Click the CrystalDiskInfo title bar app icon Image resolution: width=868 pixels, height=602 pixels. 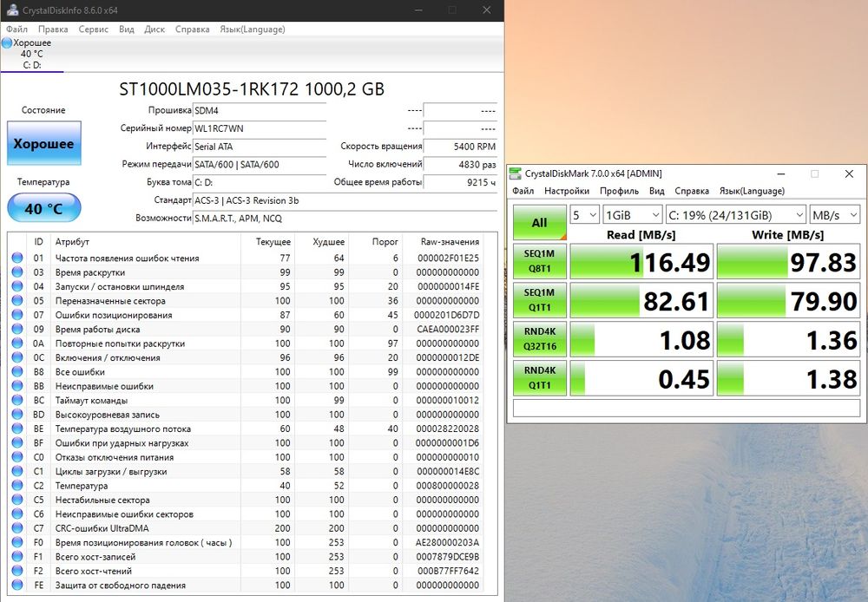coord(13,10)
